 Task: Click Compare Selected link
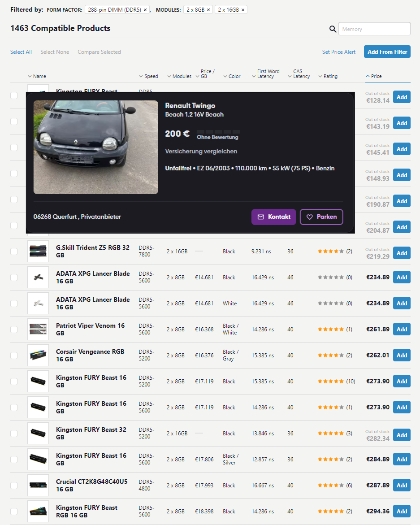pyautogui.click(x=100, y=52)
